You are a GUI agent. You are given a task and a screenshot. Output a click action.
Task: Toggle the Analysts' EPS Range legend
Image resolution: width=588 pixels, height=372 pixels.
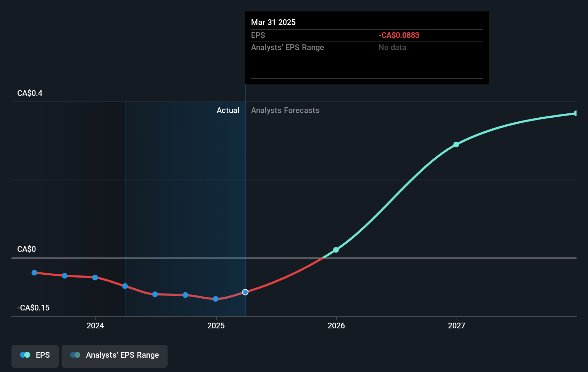[115, 356]
